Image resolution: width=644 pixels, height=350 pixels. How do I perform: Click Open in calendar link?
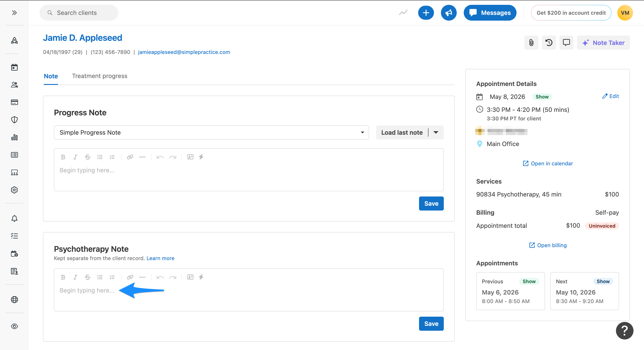click(547, 163)
